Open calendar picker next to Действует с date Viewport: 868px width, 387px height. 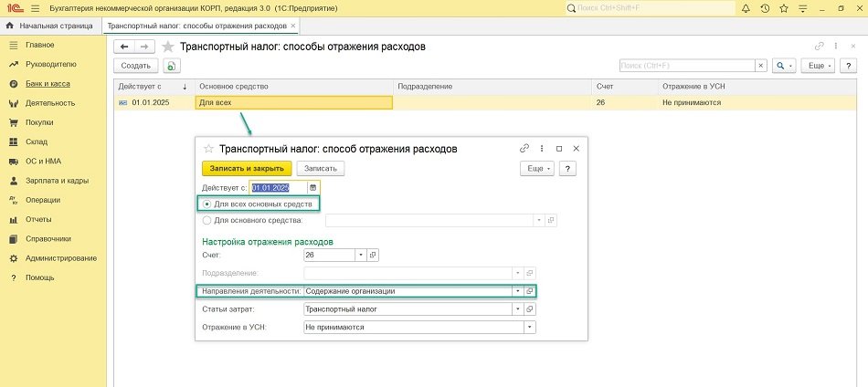(x=313, y=187)
